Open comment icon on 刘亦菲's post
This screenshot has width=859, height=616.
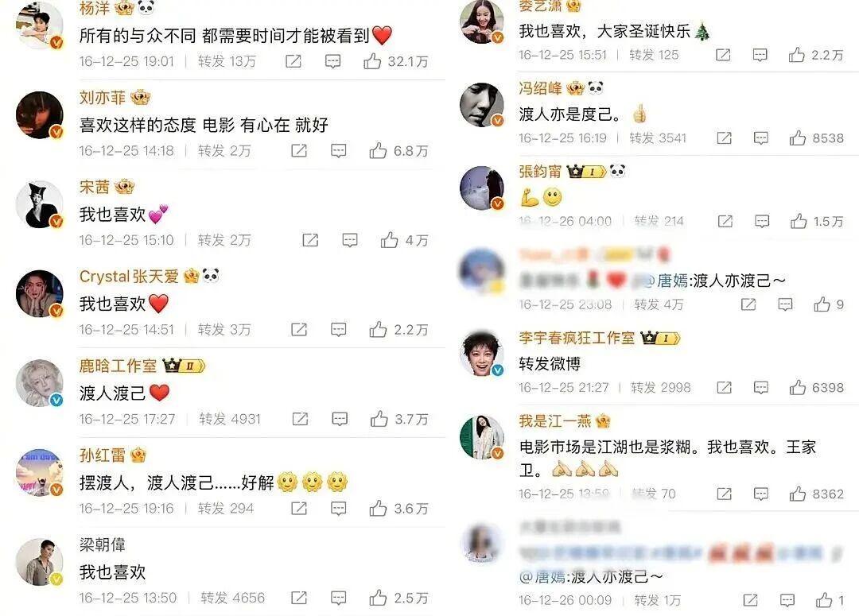[x=339, y=150]
